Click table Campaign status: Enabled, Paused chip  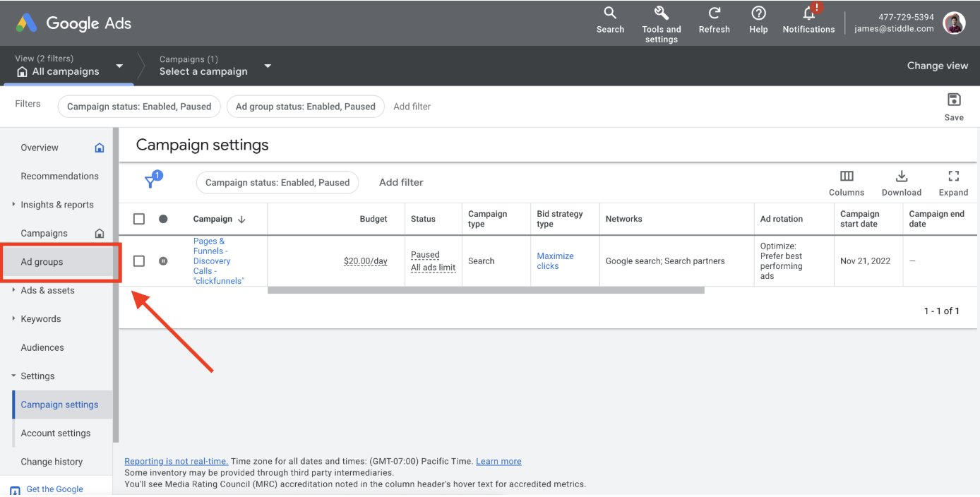point(277,182)
